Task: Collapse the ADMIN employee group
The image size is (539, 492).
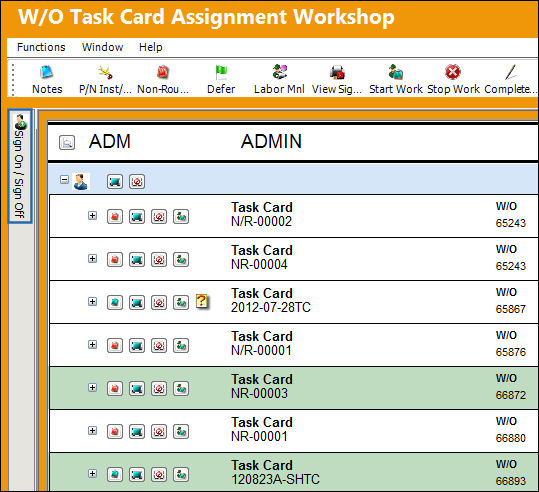Action: (64, 179)
